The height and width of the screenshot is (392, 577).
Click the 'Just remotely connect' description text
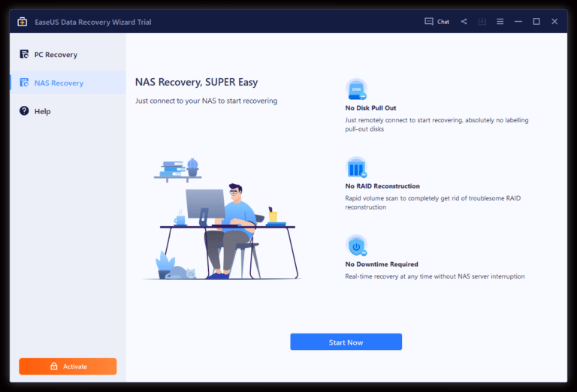tap(437, 125)
